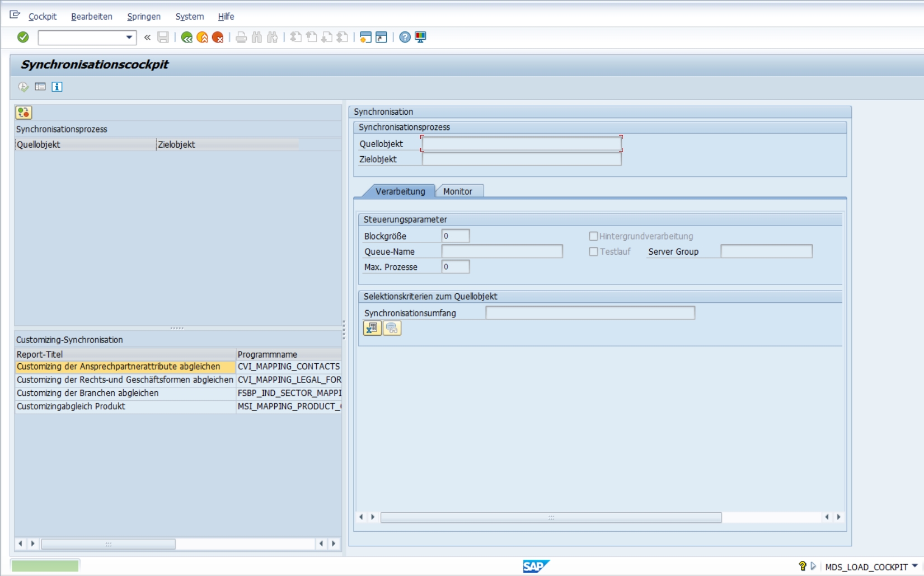Click the left panel scroll-left arrow
Image resolution: width=924 pixels, height=576 pixels.
tap(21, 544)
